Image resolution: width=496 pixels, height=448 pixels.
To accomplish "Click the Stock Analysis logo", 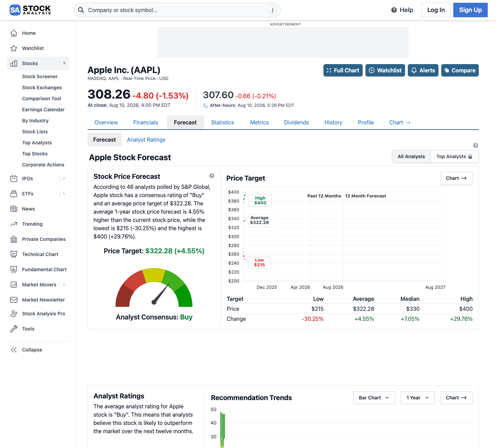I will pos(30,10).
